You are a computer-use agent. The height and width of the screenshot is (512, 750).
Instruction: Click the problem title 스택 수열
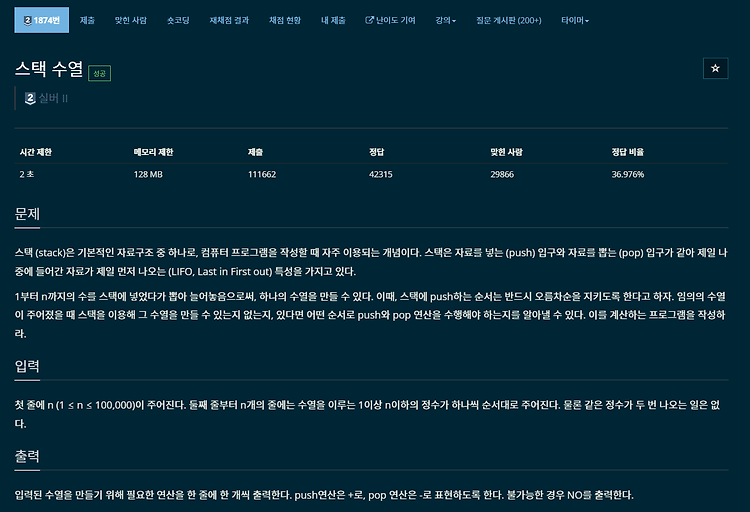click(49, 69)
